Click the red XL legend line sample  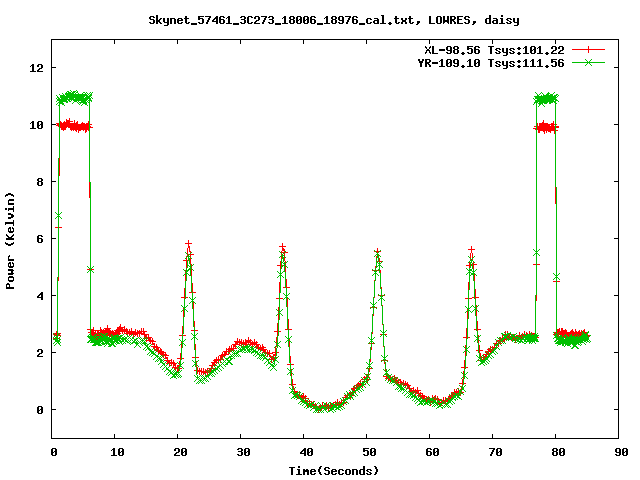(x=588, y=50)
